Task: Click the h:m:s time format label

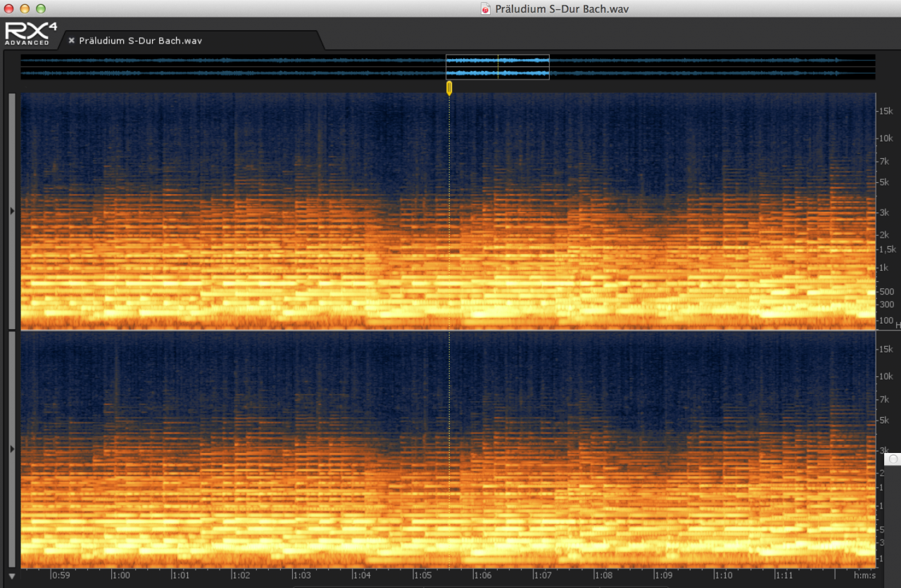Action: pos(864,575)
